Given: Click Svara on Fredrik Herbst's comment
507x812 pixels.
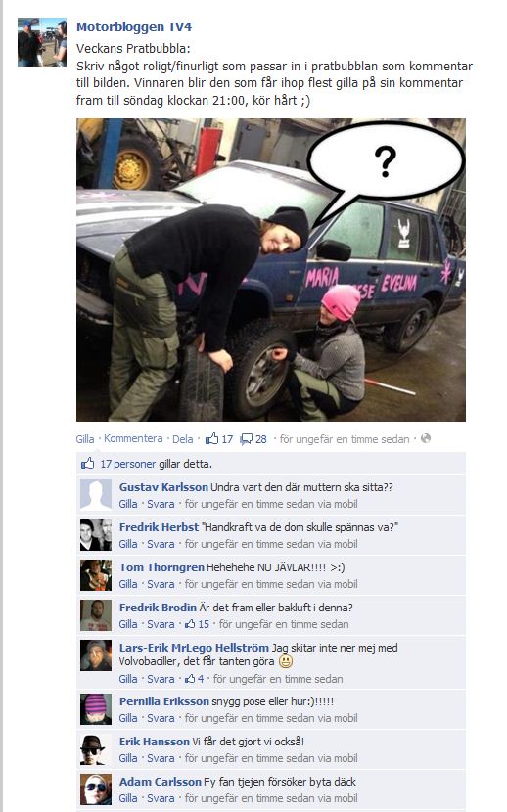Looking at the screenshot, I should coord(161,544).
